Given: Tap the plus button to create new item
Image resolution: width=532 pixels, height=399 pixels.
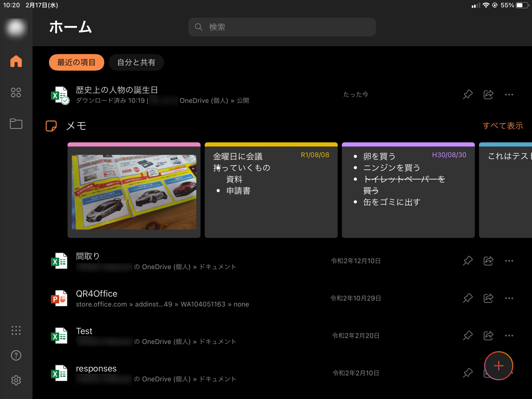Looking at the screenshot, I should click(498, 365).
